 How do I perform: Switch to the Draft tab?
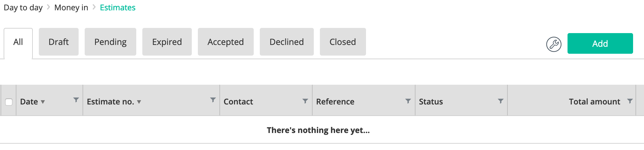59,42
